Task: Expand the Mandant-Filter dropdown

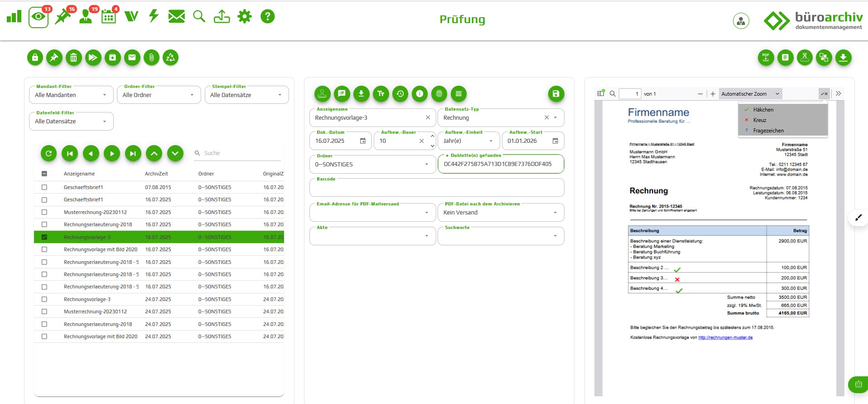Action: coord(71,95)
